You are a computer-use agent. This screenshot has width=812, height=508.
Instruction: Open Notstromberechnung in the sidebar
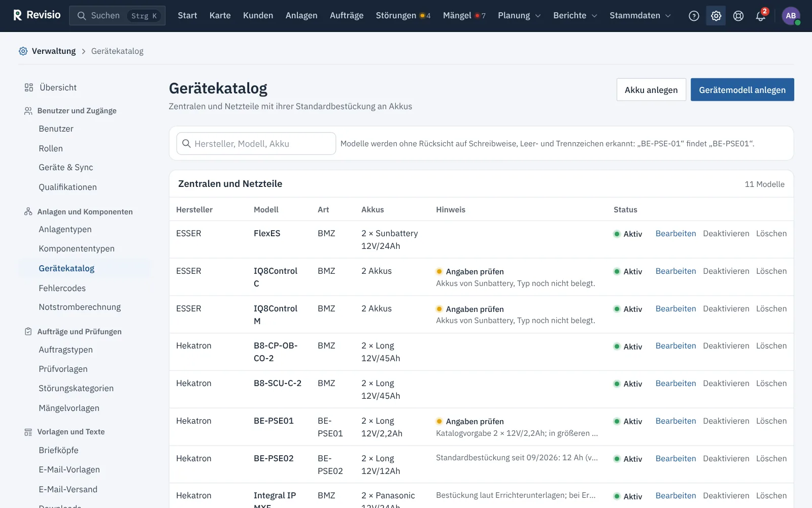coord(80,307)
